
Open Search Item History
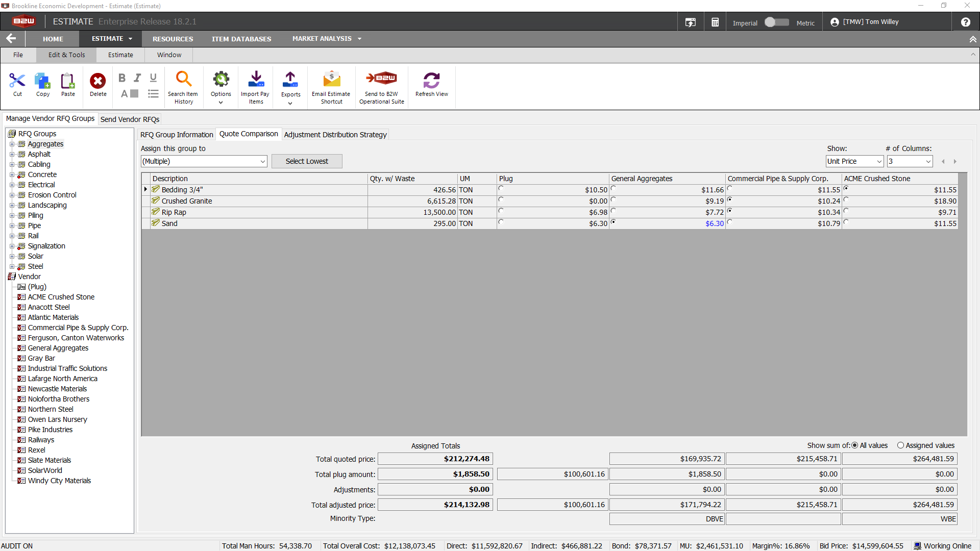[183, 87]
